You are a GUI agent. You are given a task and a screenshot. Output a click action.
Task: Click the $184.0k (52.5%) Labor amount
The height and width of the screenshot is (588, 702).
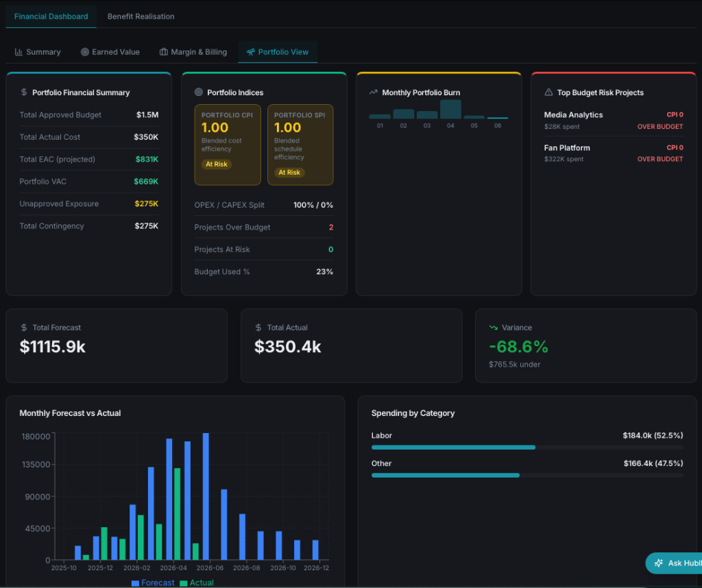[653, 435]
